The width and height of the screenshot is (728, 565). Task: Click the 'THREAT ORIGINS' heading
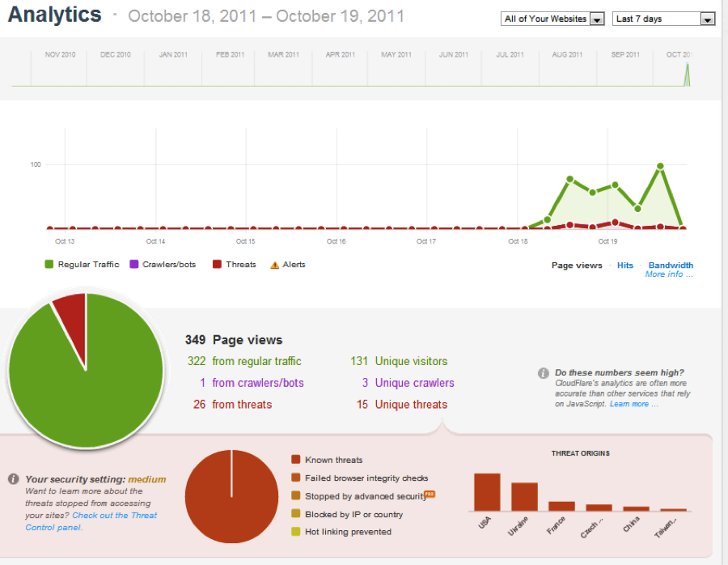580,453
